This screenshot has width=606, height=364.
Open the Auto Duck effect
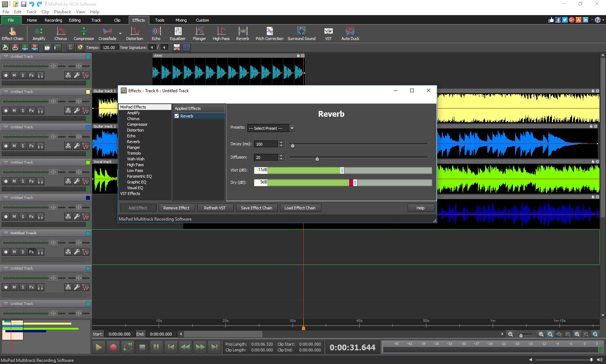click(350, 33)
